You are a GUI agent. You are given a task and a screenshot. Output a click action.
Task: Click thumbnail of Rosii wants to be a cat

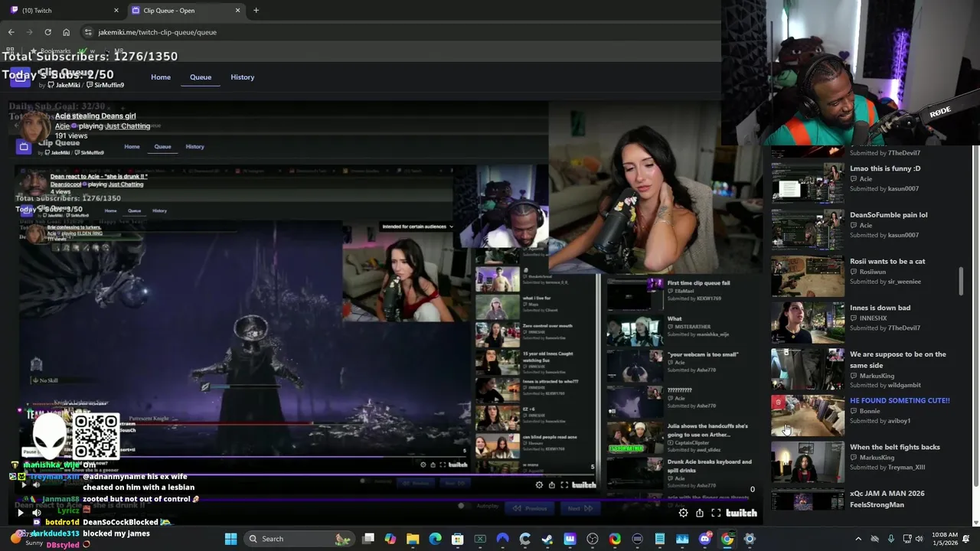(x=808, y=276)
